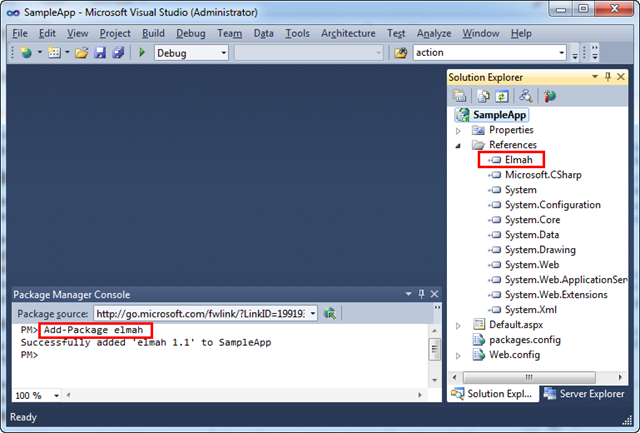This screenshot has width=640, height=433.
Task: Open the File menu
Action: [20, 33]
